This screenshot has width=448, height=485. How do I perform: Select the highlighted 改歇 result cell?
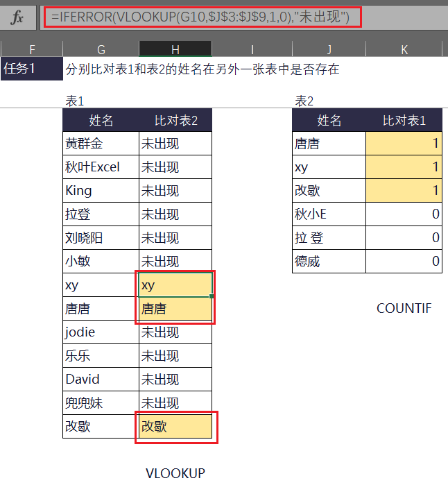pyautogui.click(x=175, y=426)
